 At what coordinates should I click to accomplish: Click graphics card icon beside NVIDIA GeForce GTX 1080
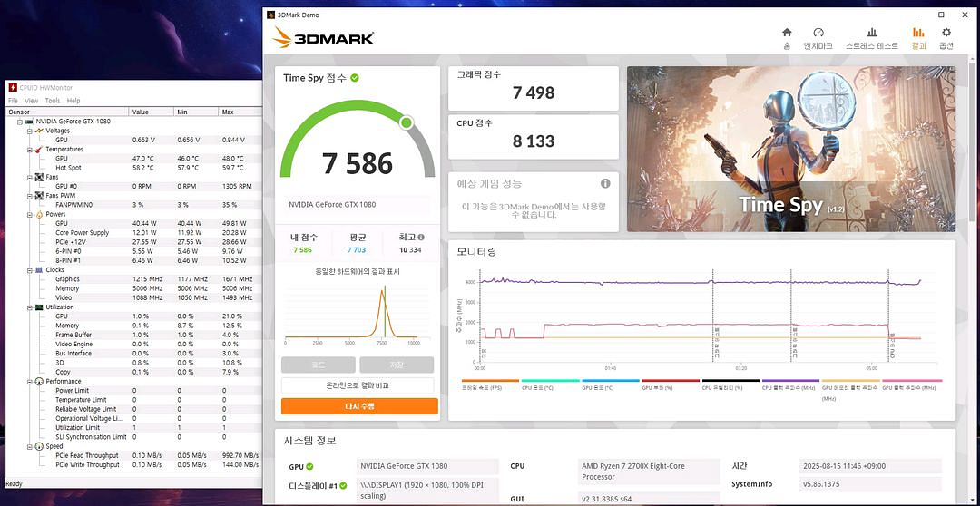pos(29,122)
